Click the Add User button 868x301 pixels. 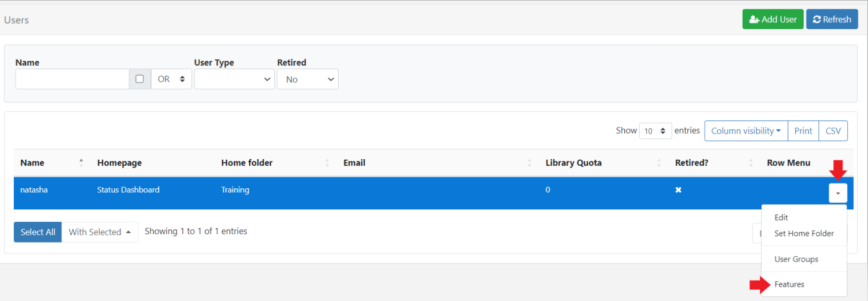(x=773, y=19)
